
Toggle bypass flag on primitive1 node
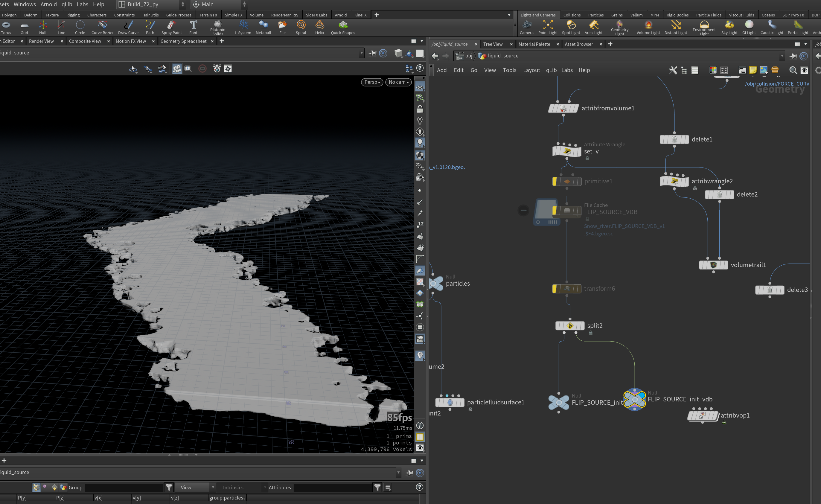pos(555,181)
